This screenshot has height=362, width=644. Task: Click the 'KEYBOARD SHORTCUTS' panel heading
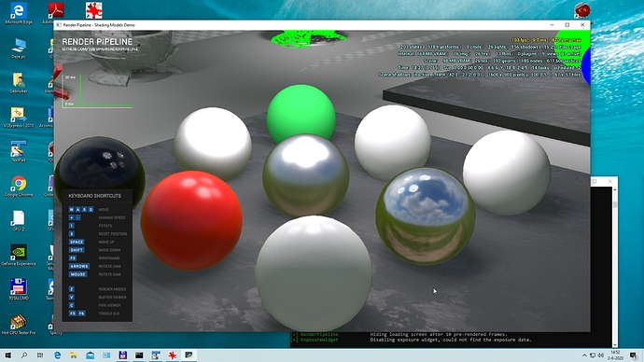click(94, 196)
